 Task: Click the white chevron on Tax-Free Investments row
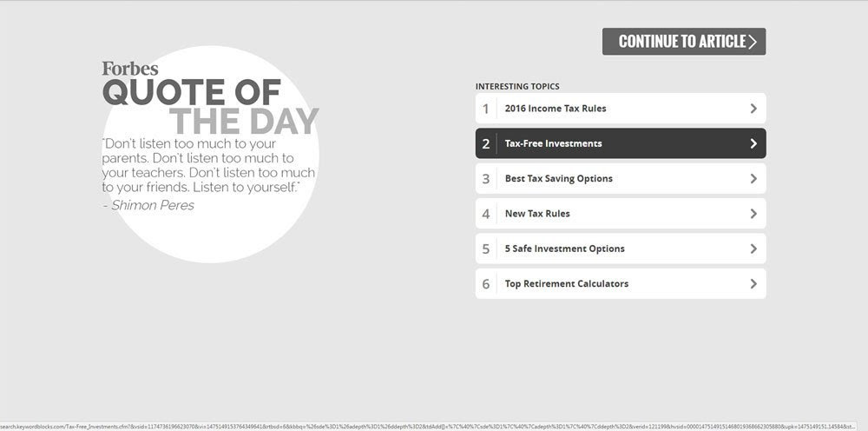click(753, 143)
